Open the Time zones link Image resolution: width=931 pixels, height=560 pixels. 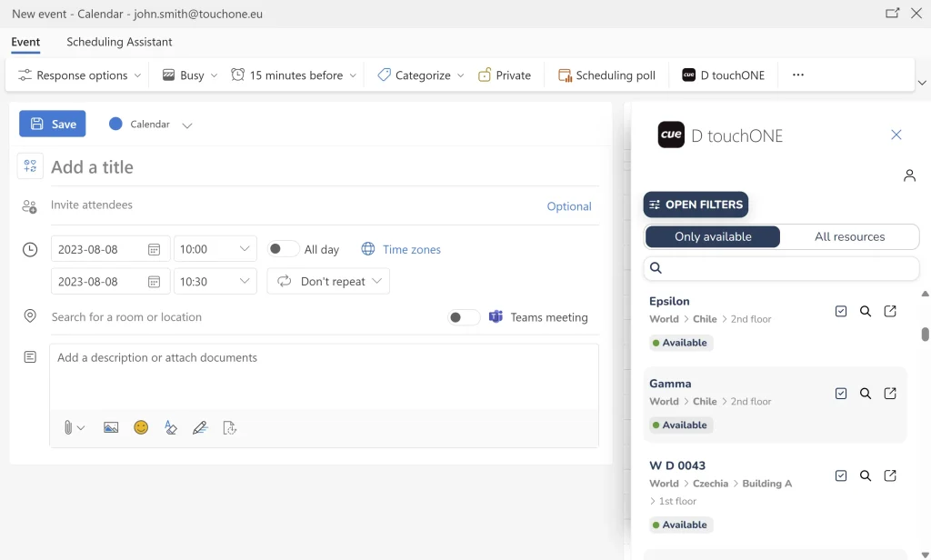click(412, 249)
